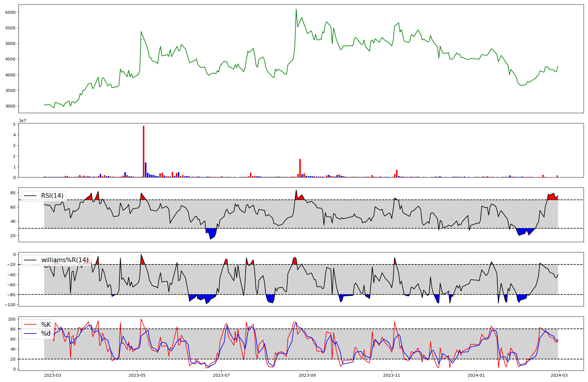Screen dimensions: 588x382
Task: Click the 2023-05 date label on x-axis
Action: [137, 375]
